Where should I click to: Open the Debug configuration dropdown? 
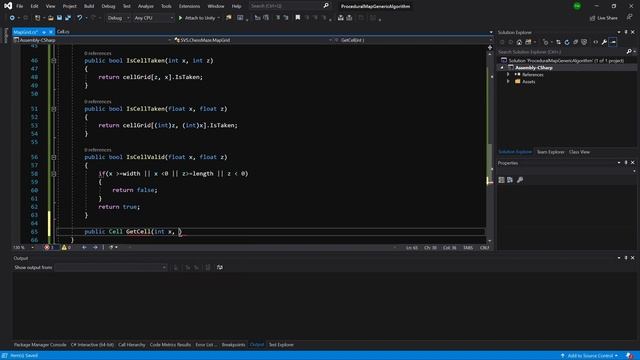coord(118,18)
